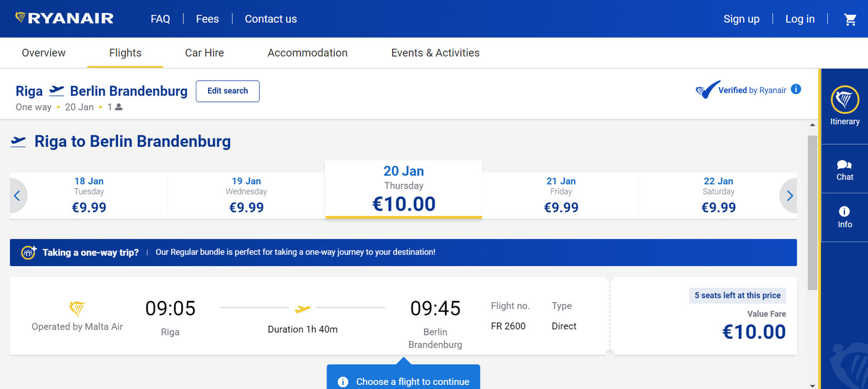Click the Edit search button
The image size is (868, 389).
tap(228, 91)
